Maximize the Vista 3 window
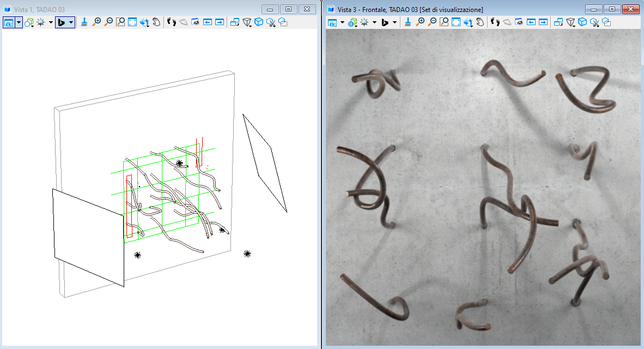Screen dimensions: 644x349 click(612, 9)
